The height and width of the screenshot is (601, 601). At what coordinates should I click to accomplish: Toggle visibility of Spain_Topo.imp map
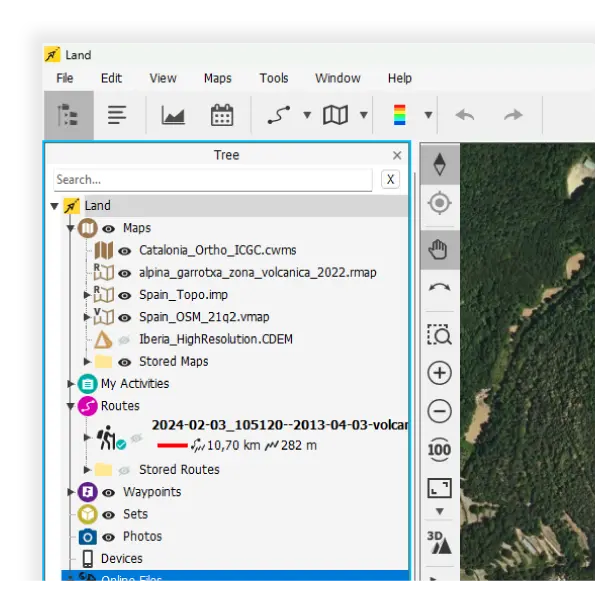click(x=125, y=295)
